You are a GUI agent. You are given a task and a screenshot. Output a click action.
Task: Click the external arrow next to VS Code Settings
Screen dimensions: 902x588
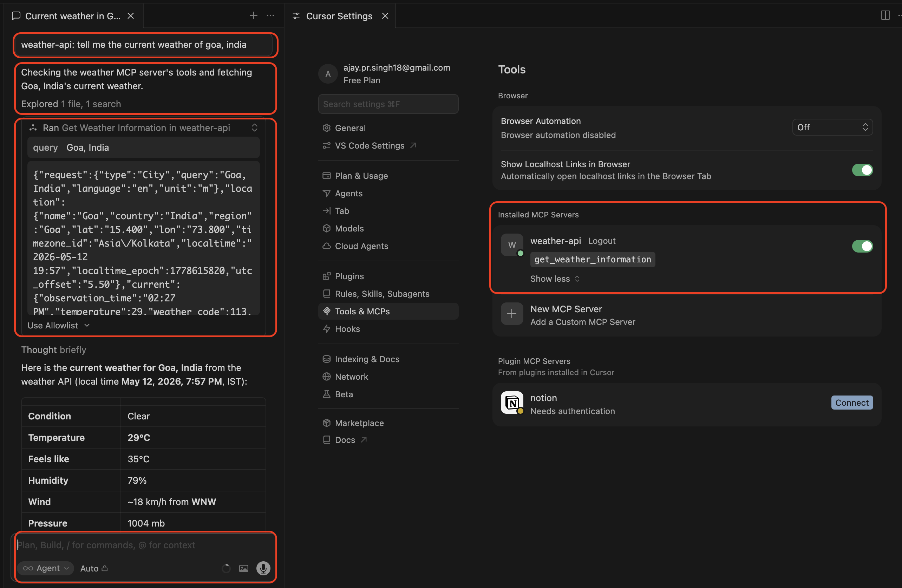tap(413, 145)
